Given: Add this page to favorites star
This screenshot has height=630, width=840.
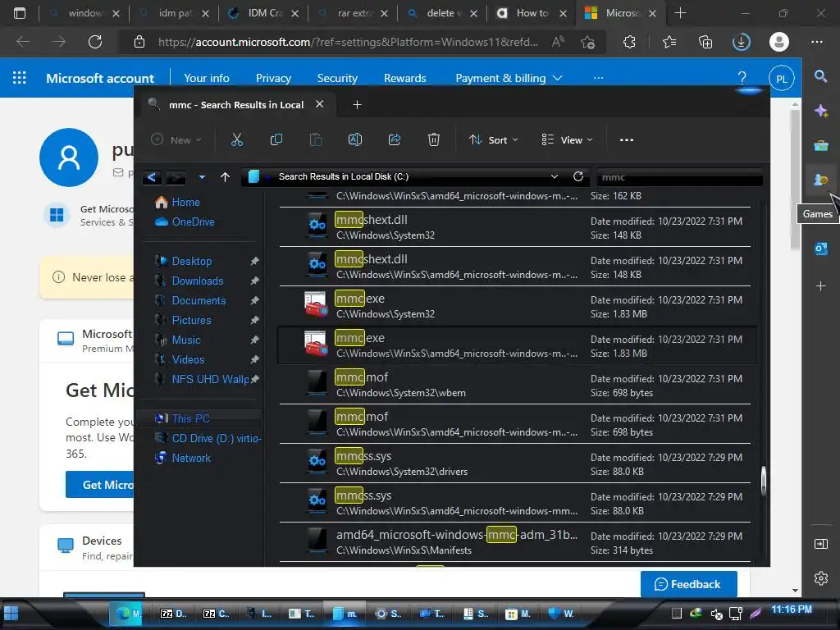Looking at the screenshot, I should coord(587,42).
